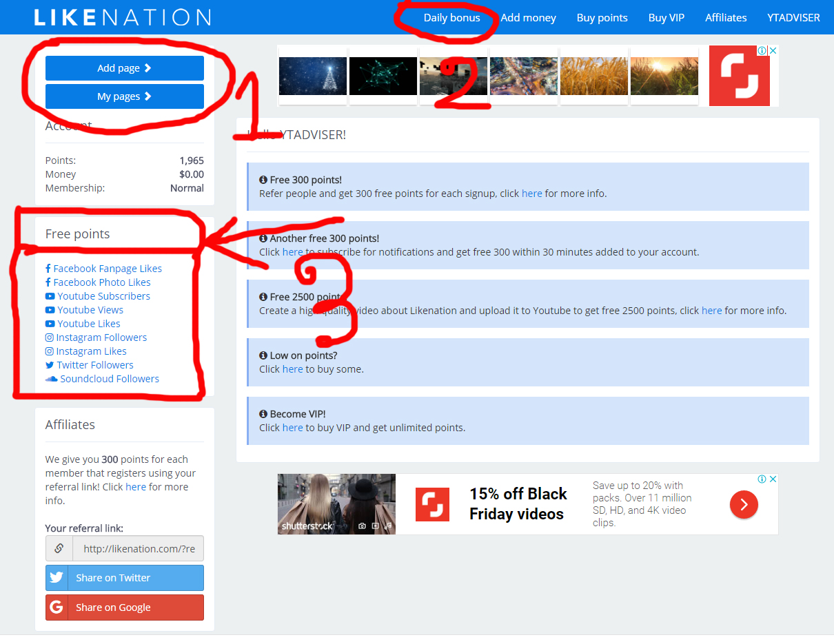Click info icon of Low on points notice

coord(263,355)
